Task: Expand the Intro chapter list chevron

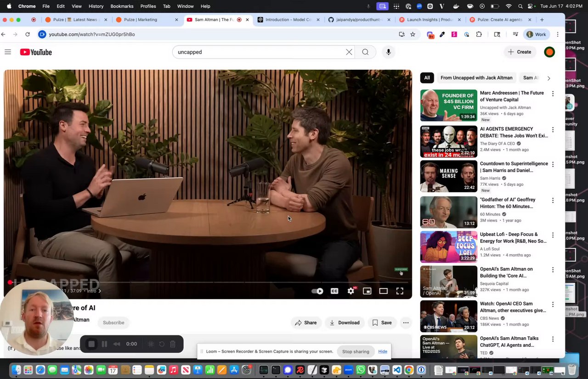Action: click(x=100, y=291)
